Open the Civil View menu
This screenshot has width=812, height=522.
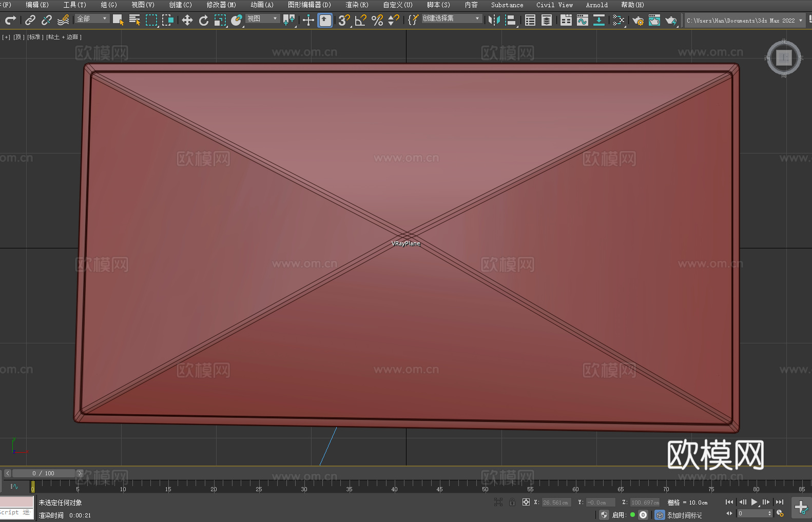click(554, 5)
